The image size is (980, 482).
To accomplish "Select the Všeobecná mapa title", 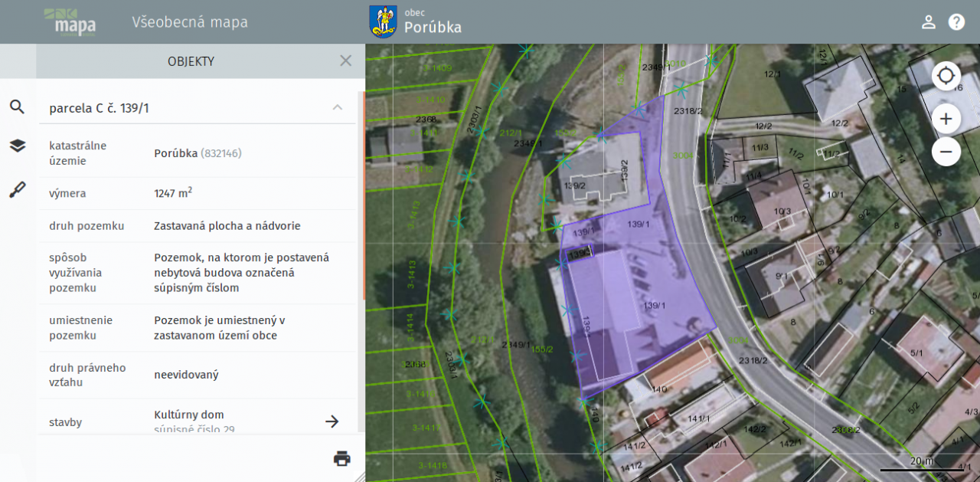I will click(190, 22).
